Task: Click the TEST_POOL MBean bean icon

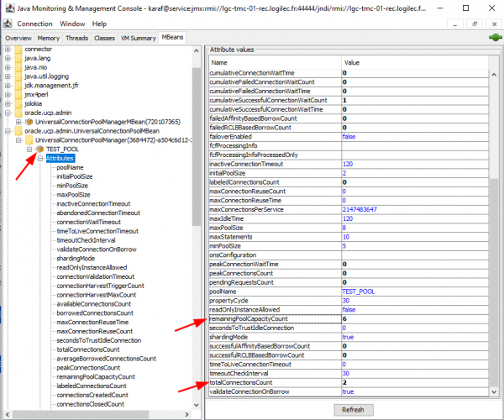Action: point(38,149)
